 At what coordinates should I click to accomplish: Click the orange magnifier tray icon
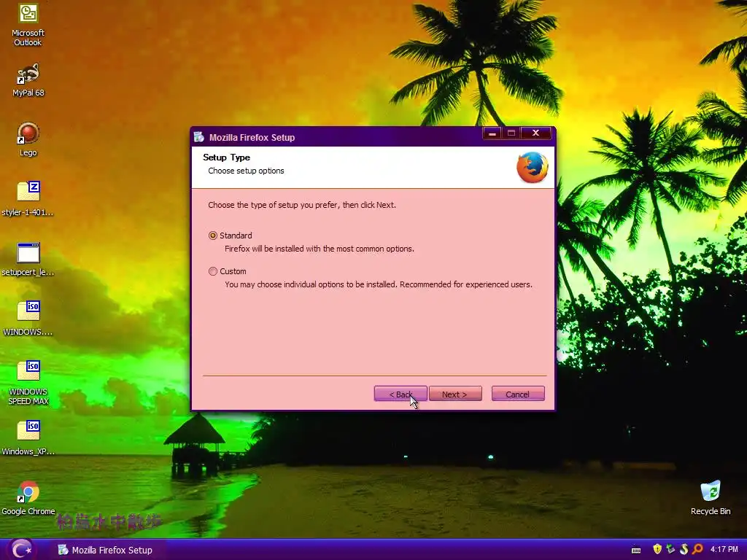tap(697, 549)
